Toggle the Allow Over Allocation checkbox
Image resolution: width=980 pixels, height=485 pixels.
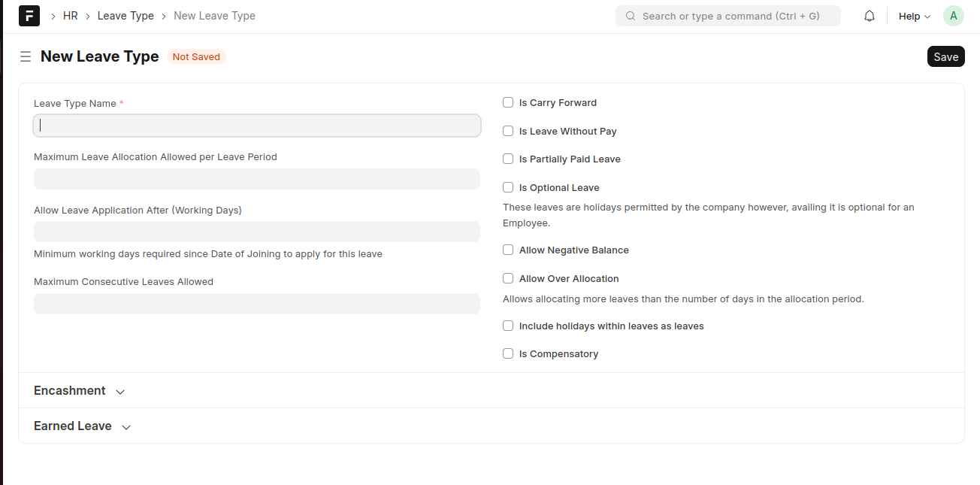coord(508,278)
